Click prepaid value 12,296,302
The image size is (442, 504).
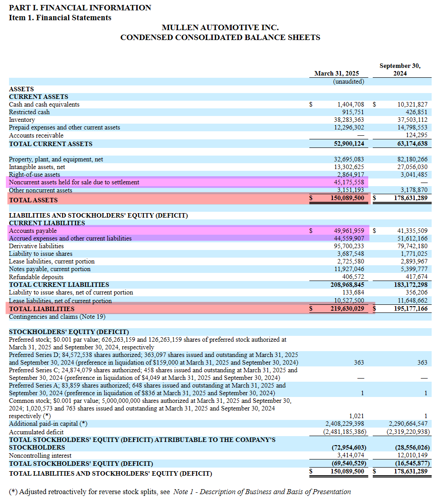pyautogui.click(x=349, y=128)
